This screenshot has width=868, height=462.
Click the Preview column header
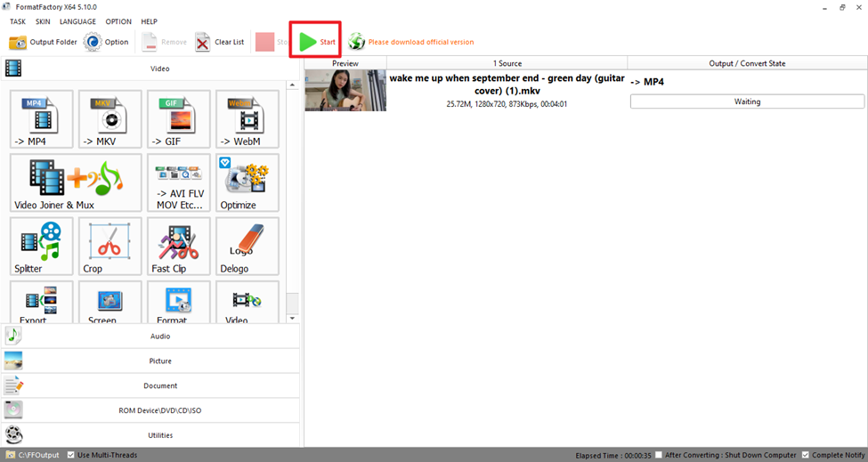pyautogui.click(x=345, y=63)
